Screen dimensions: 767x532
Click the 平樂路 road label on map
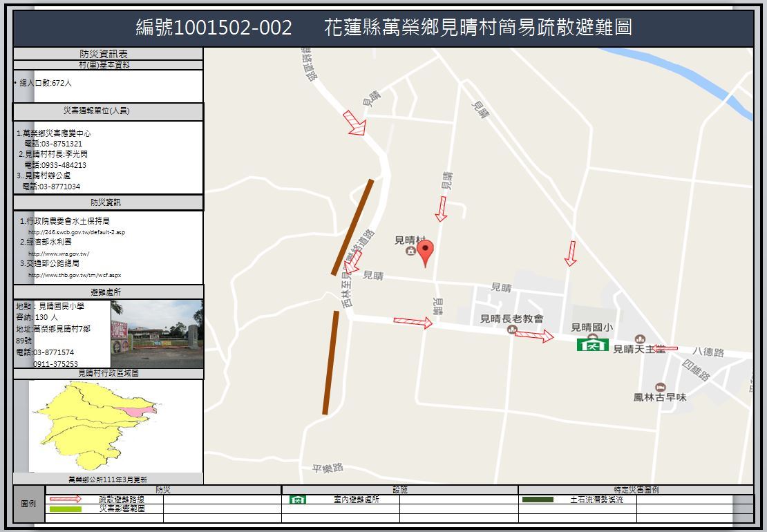328,468
